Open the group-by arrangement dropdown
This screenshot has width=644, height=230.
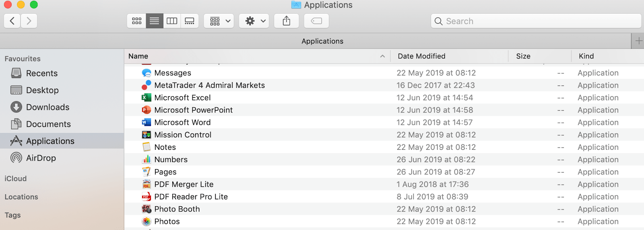[x=219, y=21]
